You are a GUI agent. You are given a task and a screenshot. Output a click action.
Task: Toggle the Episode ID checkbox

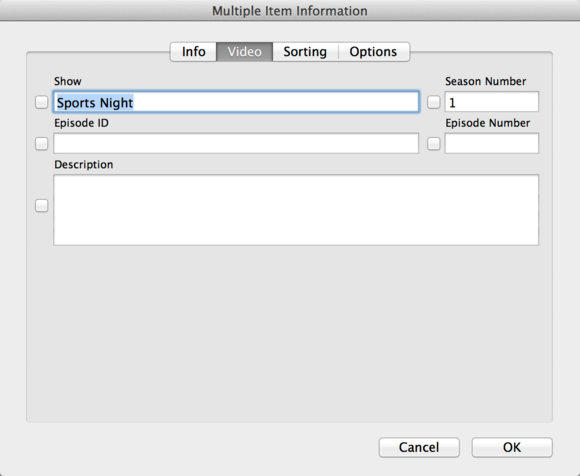(x=42, y=144)
